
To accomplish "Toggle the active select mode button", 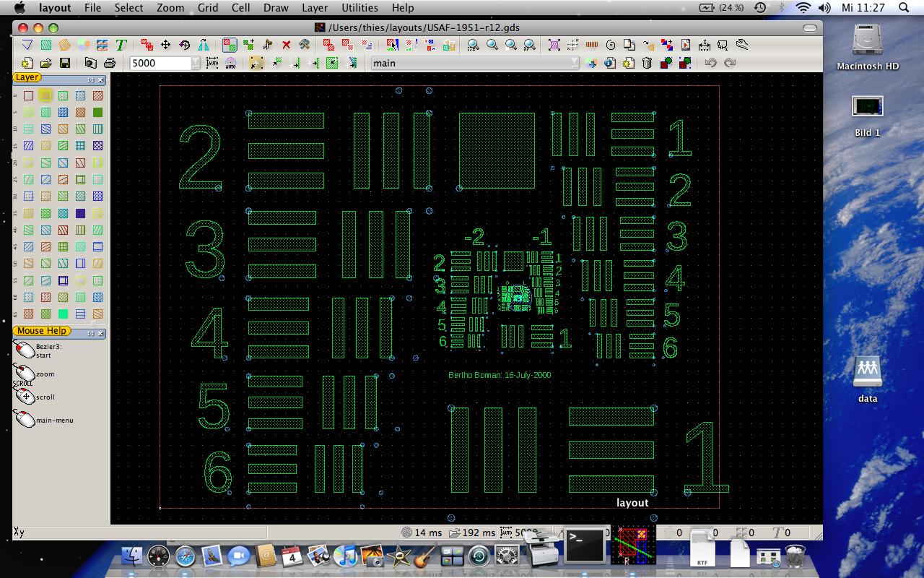I will pos(230,45).
